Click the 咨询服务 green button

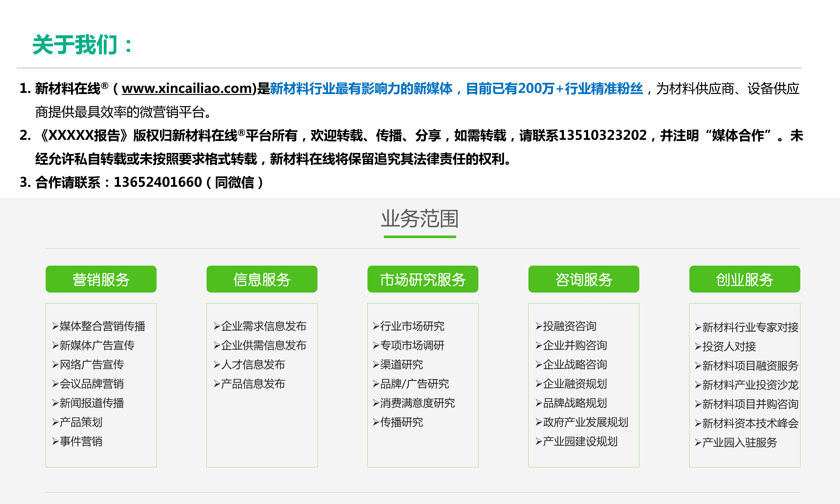pyautogui.click(x=584, y=279)
